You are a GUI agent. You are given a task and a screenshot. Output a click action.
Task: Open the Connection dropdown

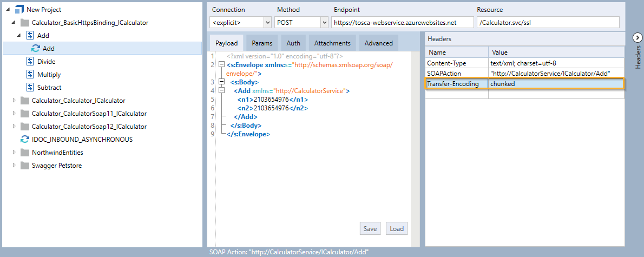pyautogui.click(x=267, y=23)
